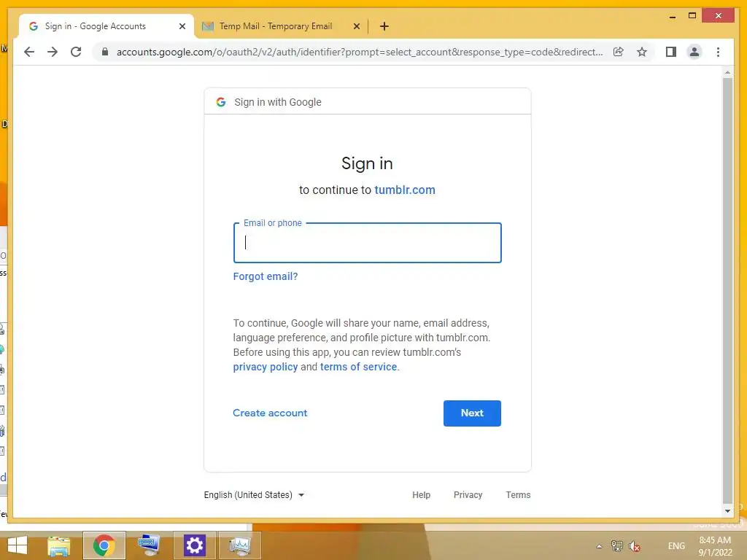Open the Help footer link
This screenshot has width=747, height=560.
(421, 495)
